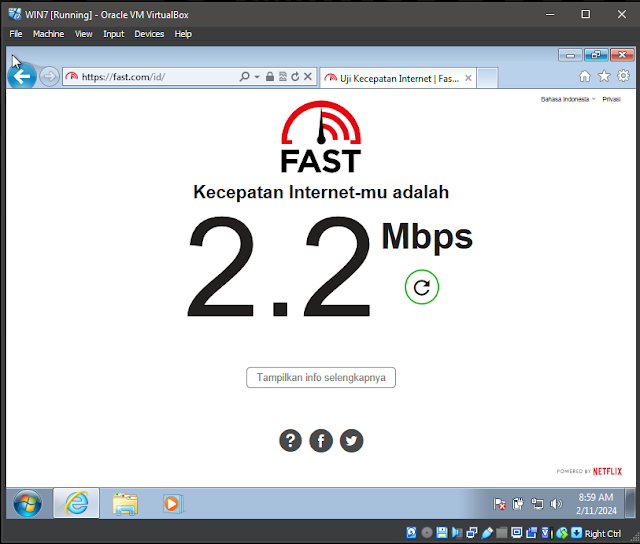
Task: Click Tampilkan info selengkapnya button
Action: click(x=321, y=377)
